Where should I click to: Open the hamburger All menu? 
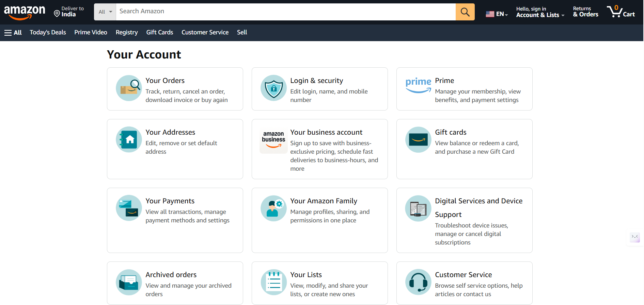pos(13,33)
